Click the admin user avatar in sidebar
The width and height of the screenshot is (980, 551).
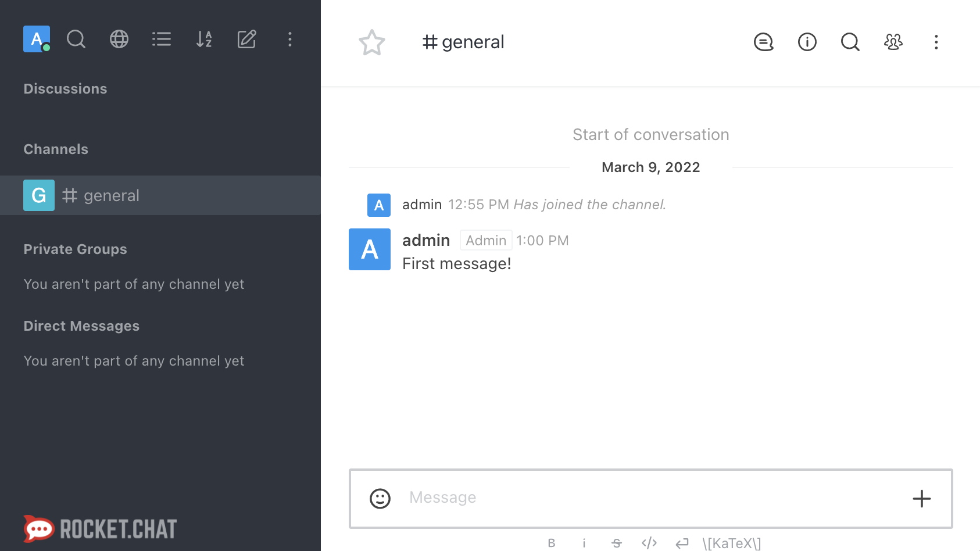point(36,39)
